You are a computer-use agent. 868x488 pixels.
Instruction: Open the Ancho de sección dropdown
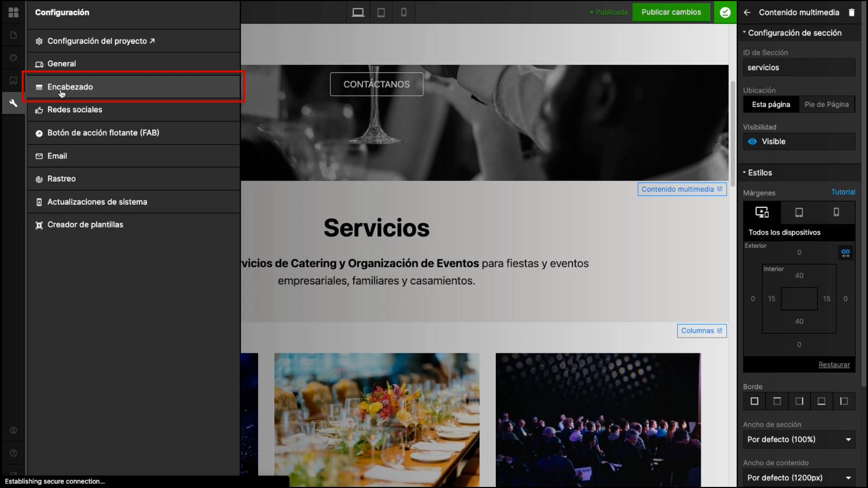tap(799, 439)
